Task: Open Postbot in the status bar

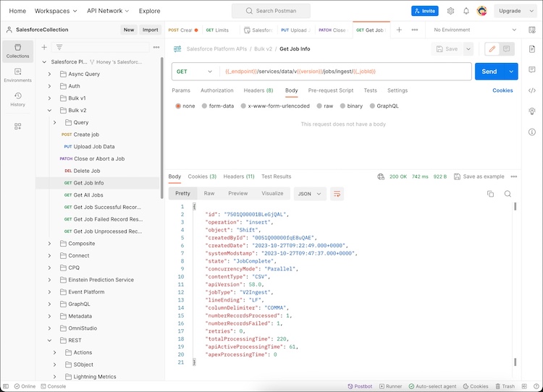Action: [360, 386]
